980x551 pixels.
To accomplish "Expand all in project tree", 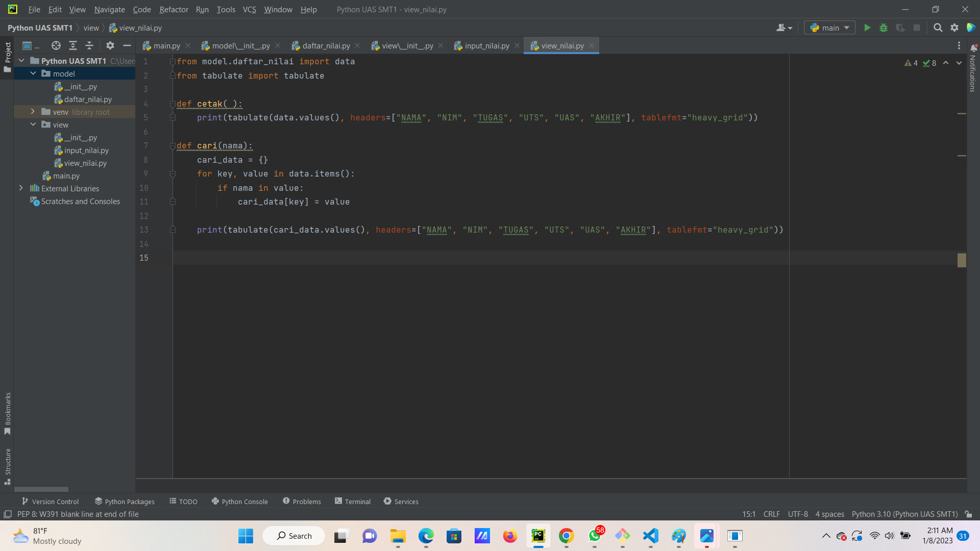I will [x=73, y=46].
